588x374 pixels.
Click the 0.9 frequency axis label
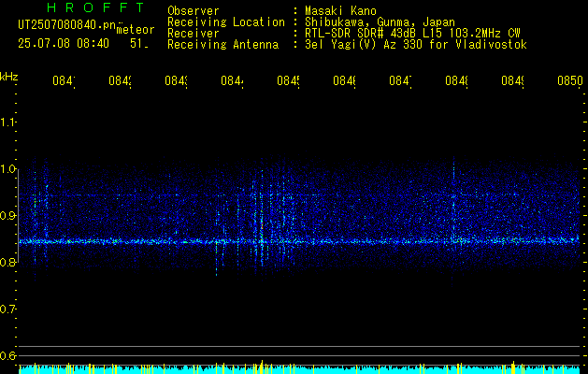coord(7,216)
